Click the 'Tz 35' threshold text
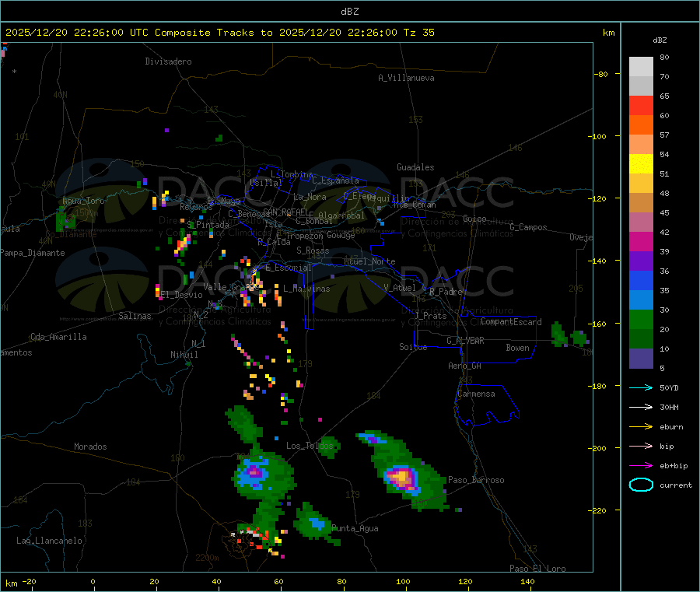 tap(418, 33)
